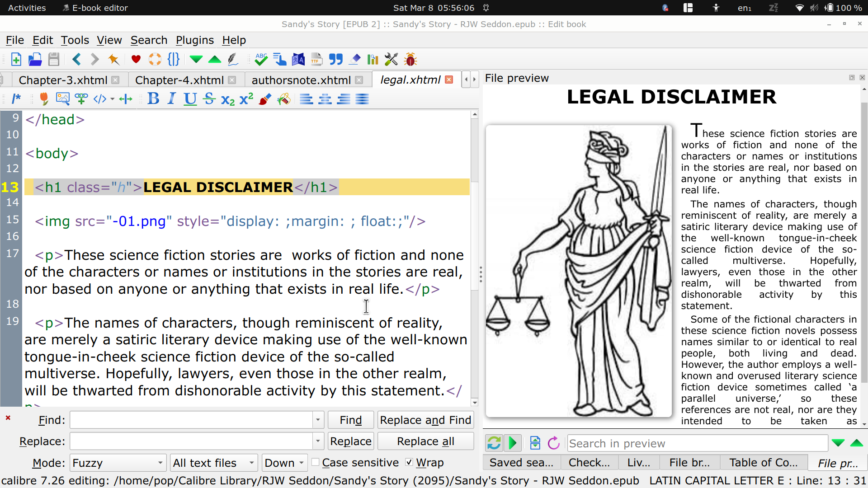Click the text foreground color brush icon
868x488 pixels.
265,99
